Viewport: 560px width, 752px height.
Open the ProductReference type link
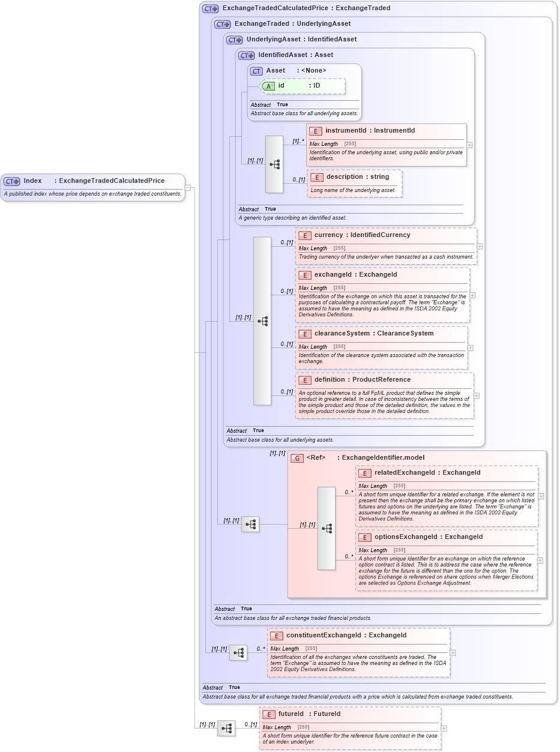tap(382, 379)
